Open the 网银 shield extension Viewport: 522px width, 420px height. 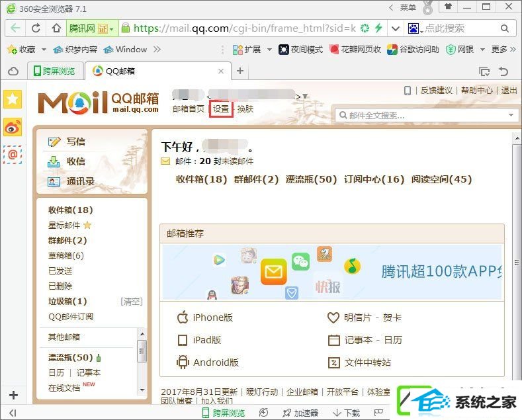[x=459, y=50]
